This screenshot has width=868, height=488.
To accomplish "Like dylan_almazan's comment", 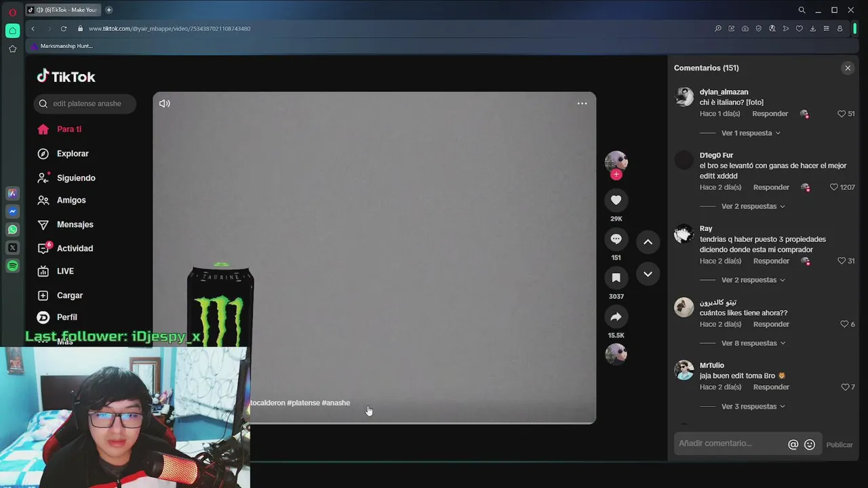I will click(842, 114).
